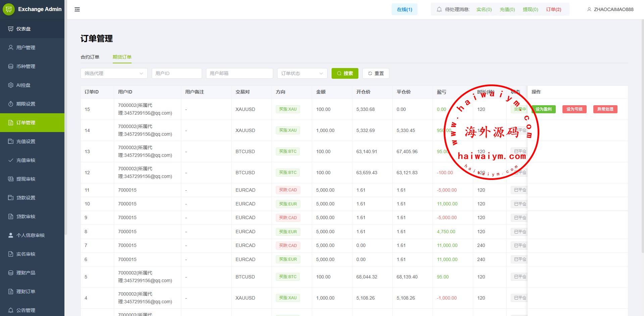Focus the 用户邮箱 email input field
This screenshot has height=316, width=644.
(239, 73)
